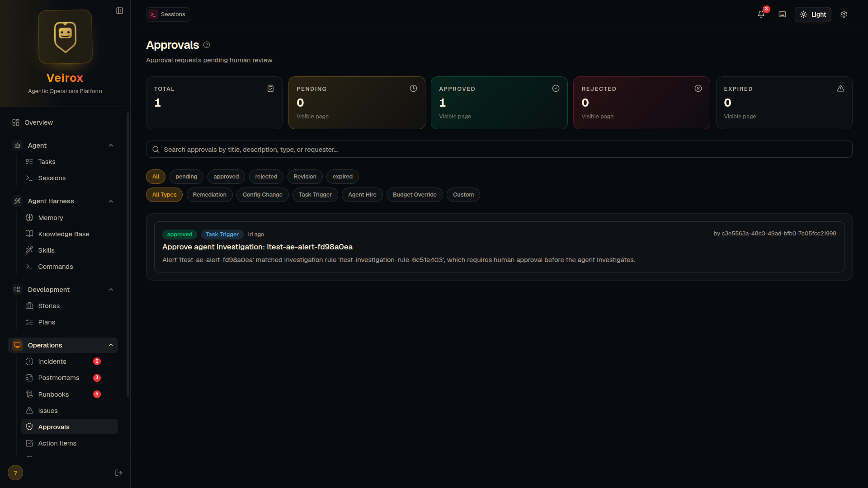Filter by Config Change type
The height and width of the screenshot is (488, 868).
click(x=262, y=195)
